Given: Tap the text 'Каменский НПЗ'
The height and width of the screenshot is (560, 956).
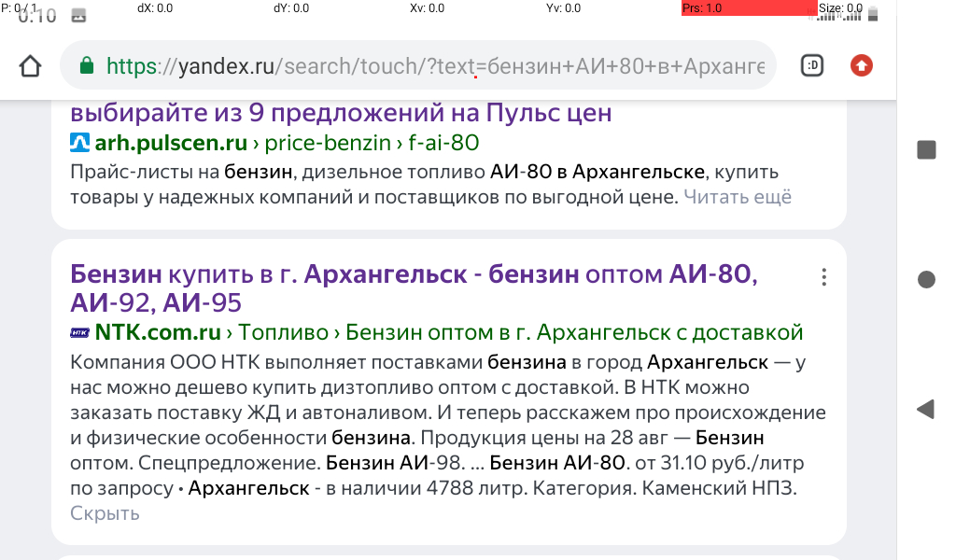Looking at the screenshot, I should 718,488.
